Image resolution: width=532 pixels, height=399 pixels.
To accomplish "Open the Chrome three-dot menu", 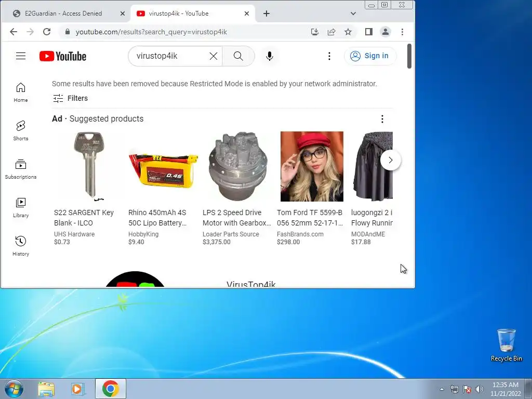I will coord(403,32).
